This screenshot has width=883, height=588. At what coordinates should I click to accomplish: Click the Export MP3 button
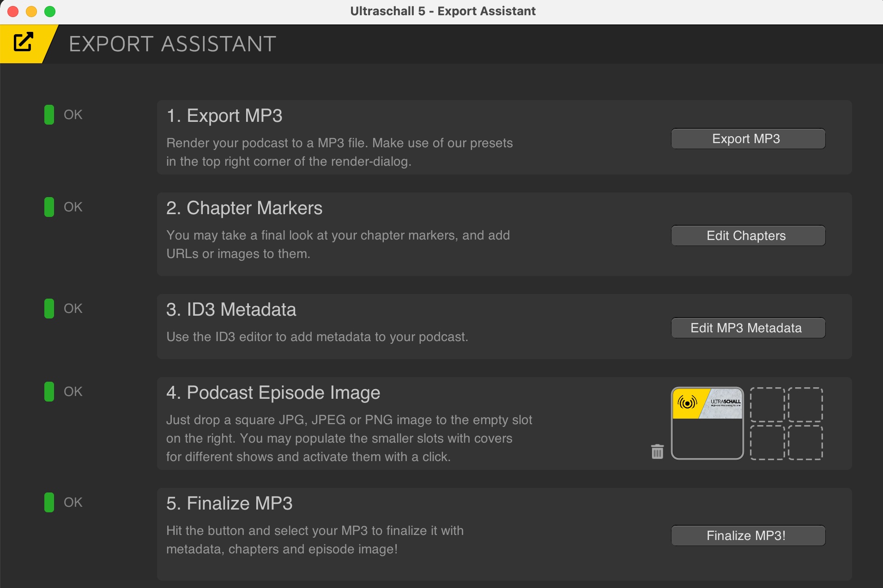(x=748, y=138)
